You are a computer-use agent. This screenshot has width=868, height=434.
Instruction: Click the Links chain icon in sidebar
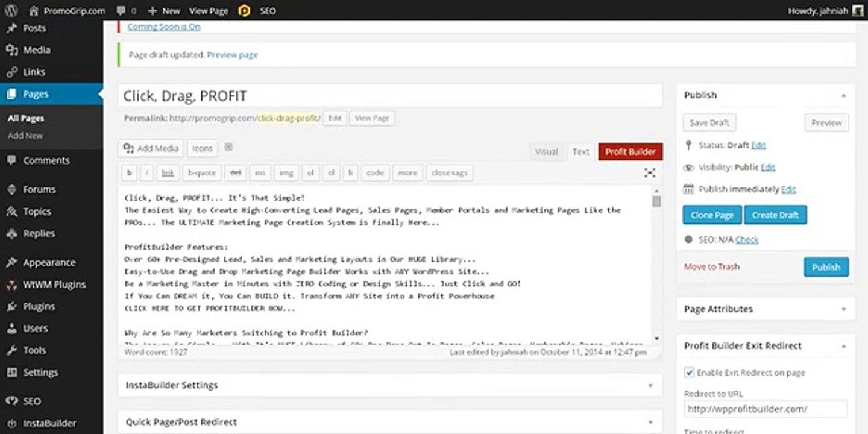pyautogui.click(x=11, y=72)
